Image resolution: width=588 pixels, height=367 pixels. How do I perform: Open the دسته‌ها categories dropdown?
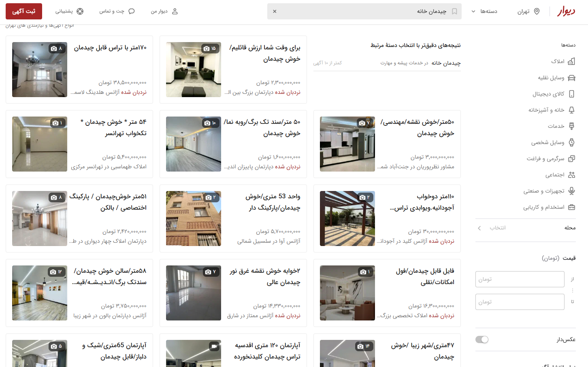(484, 11)
